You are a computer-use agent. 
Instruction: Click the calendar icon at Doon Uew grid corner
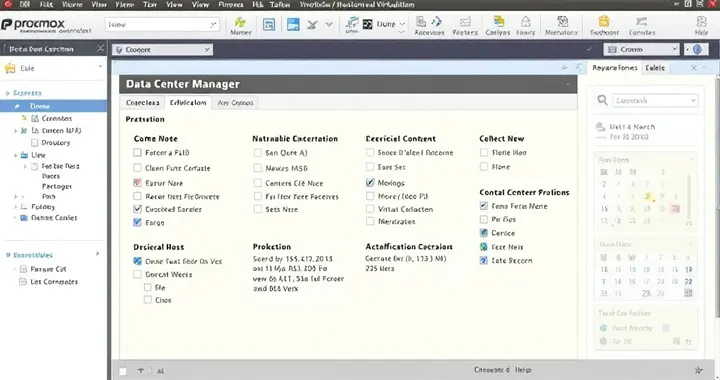coord(688,293)
